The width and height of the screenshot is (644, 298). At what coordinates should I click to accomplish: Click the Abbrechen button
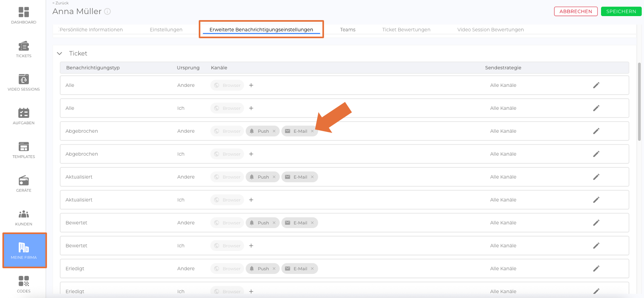575,11
